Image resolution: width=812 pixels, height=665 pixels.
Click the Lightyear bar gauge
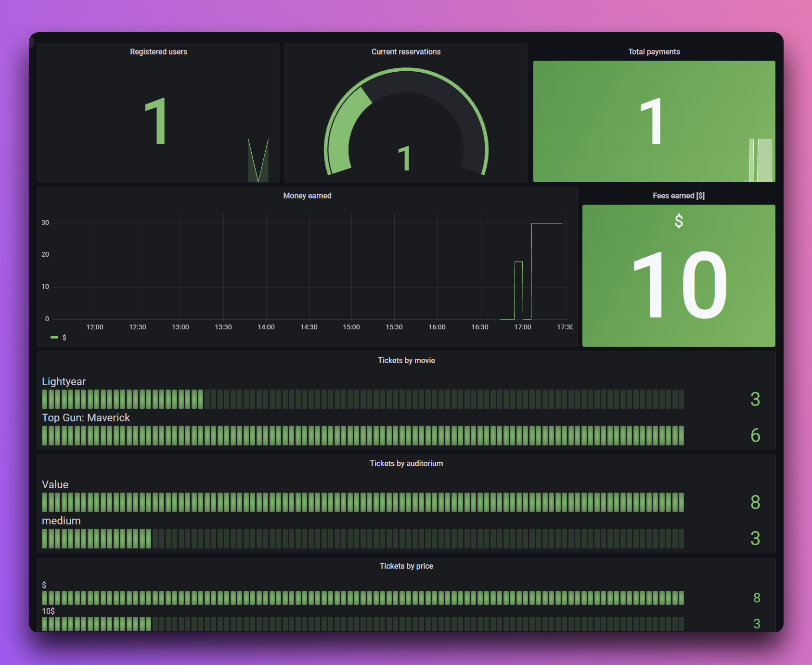pos(363,399)
